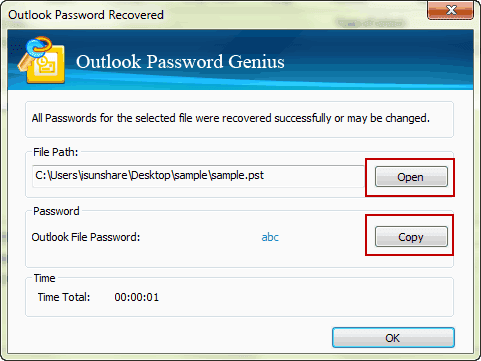The width and height of the screenshot is (481, 361).
Task: Click inside the File Path text field
Action: point(198,176)
